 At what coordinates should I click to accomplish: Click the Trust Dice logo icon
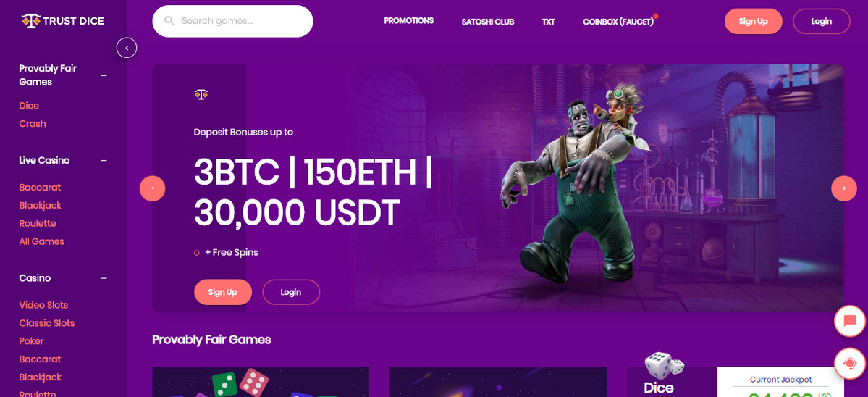click(30, 21)
